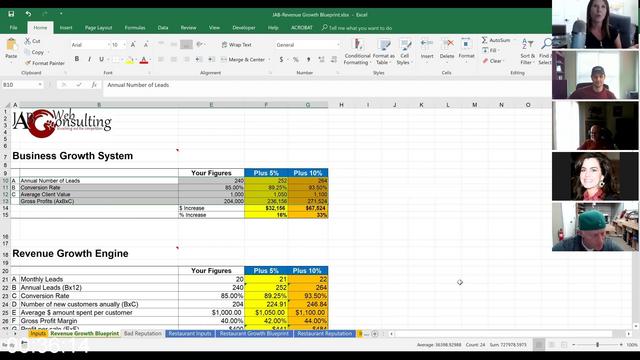640x360 pixels.
Task: Expand the Name Box dropdown arrow
Action: [40, 84]
